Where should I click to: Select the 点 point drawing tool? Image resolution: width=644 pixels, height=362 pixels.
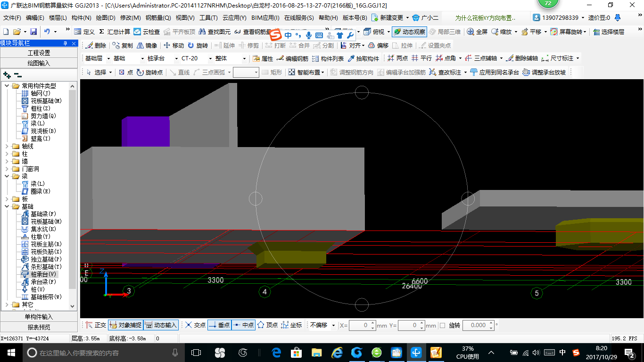126,72
